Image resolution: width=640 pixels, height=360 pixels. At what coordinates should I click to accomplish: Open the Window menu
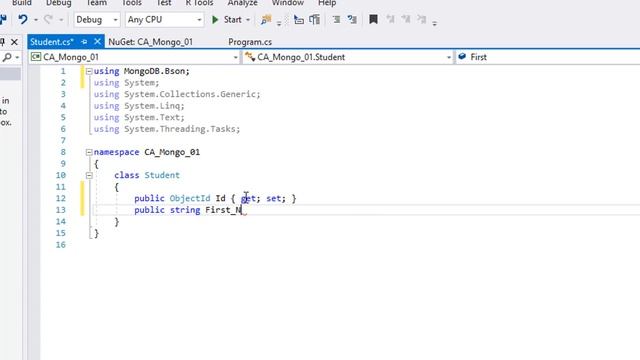pyautogui.click(x=287, y=3)
